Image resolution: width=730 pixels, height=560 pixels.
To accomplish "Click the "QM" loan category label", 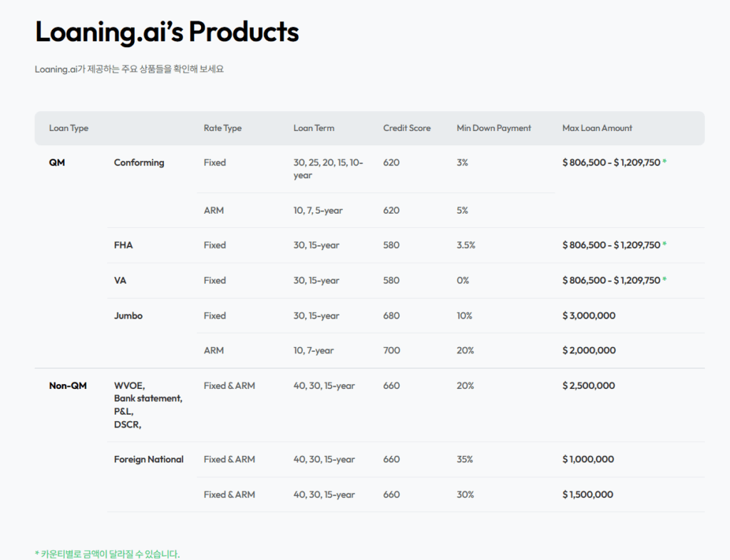I will pos(57,162).
